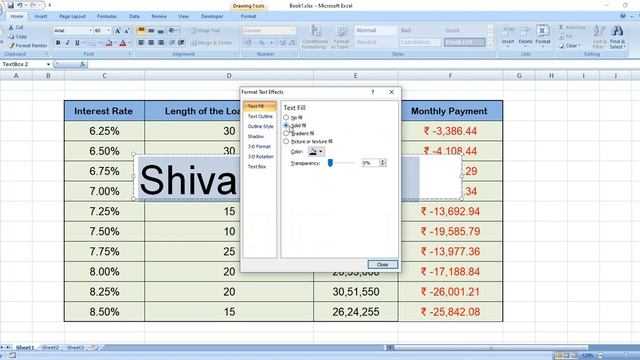Image resolution: width=640 pixels, height=360 pixels.
Task: Open the font size dropdown
Action: (x=108, y=31)
